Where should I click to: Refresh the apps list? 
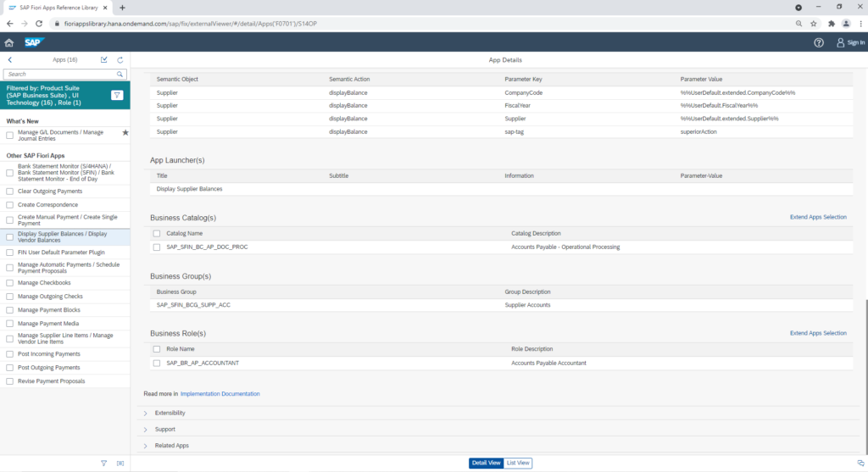(120, 60)
